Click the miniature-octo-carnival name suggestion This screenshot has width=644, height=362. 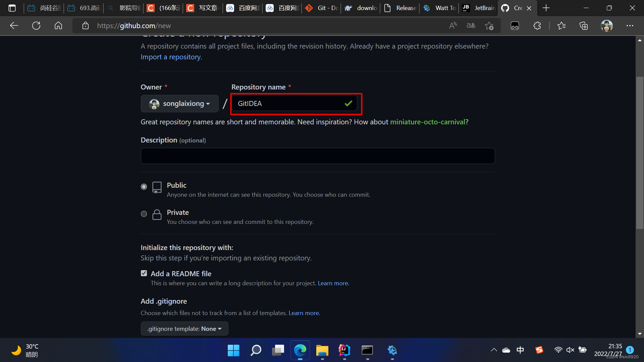coord(427,122)
